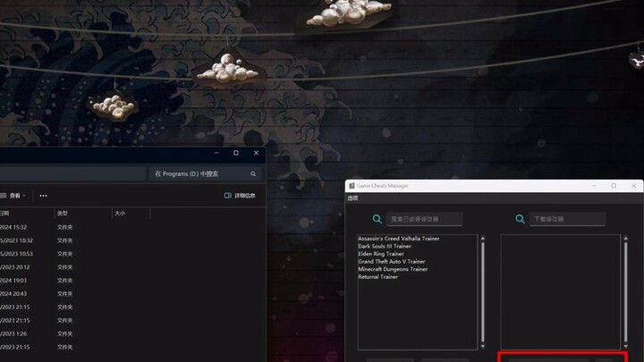Viewport: 644px width, 362px height.
Task: Click the Explorer address bar
Action: coord(72,174)
